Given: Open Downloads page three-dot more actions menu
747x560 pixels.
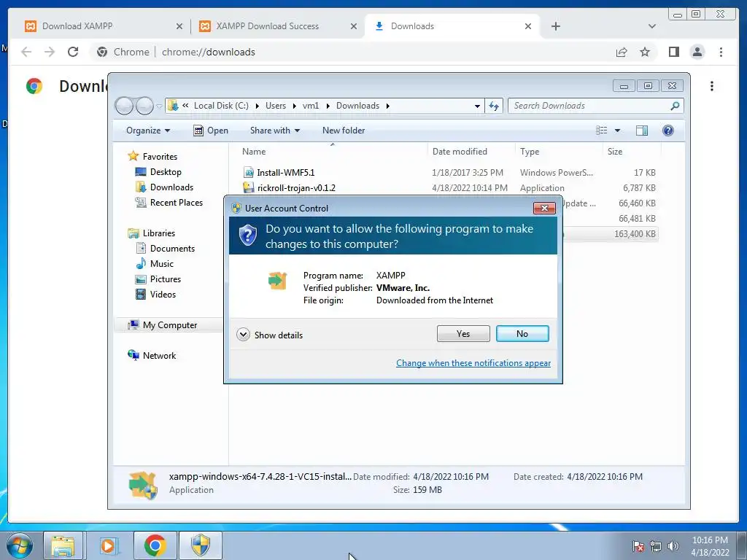Looking at the screenshot, I should click(712, 86).
